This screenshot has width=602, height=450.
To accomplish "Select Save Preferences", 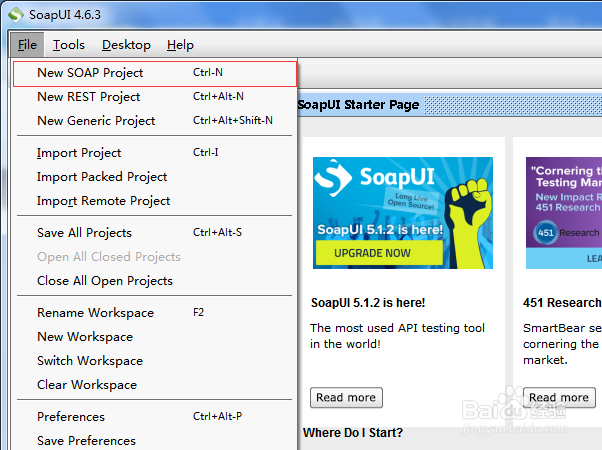I will 155,440.
